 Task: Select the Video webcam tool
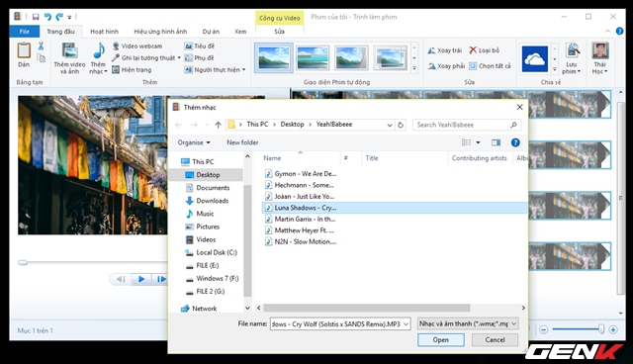(x=137, y=46)
